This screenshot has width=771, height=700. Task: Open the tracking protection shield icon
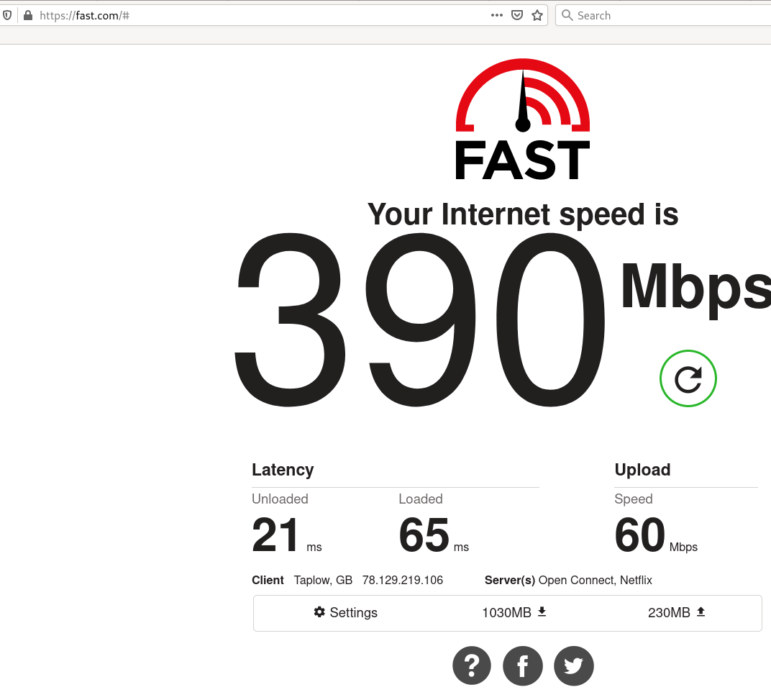click(7, 15)
